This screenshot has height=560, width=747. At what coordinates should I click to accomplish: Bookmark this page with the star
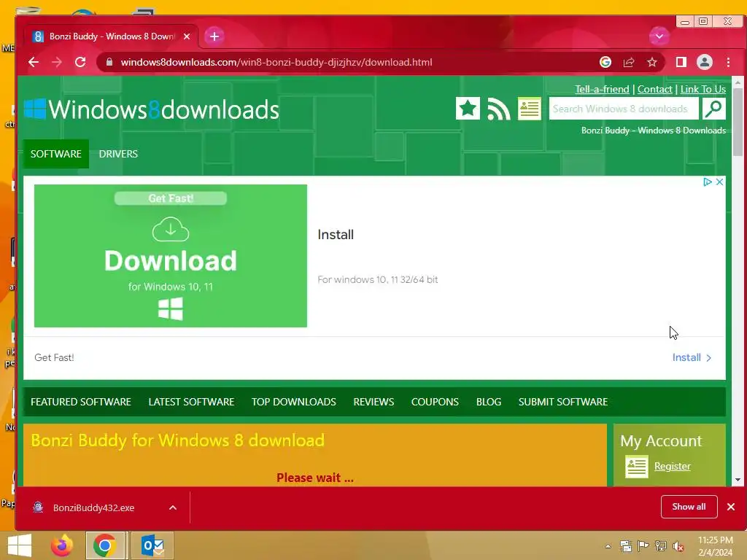(651, 63)
